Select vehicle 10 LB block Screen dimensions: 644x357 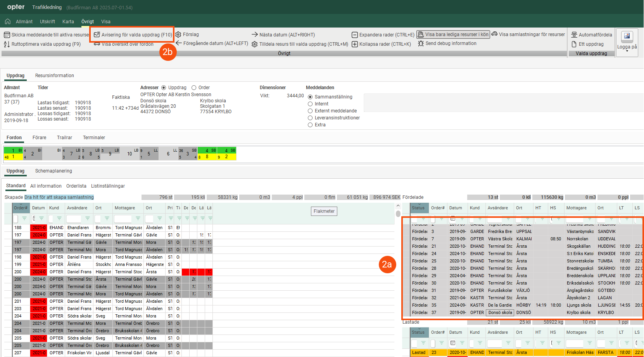[129, 154]
